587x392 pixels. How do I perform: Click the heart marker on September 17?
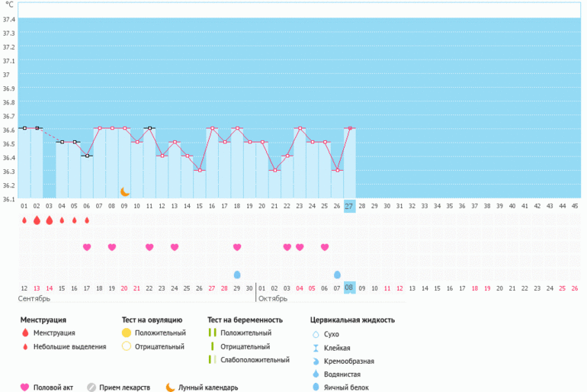click(x=87, y=247)
